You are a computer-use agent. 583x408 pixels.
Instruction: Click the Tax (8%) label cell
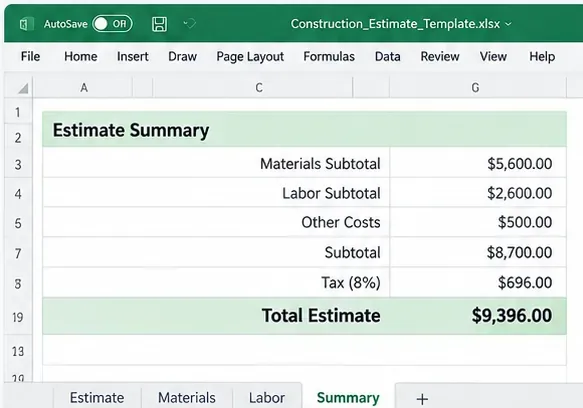click(216, 282)
